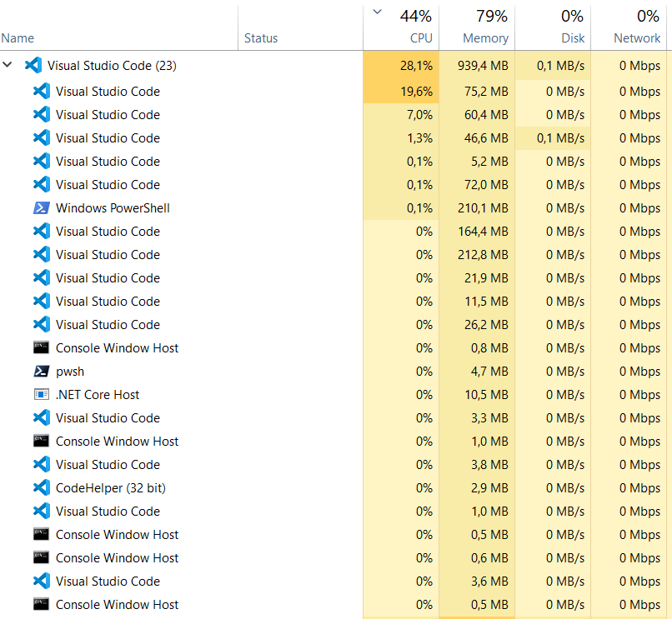Click the 4,7 MB memory cell

tap(477, 372)
